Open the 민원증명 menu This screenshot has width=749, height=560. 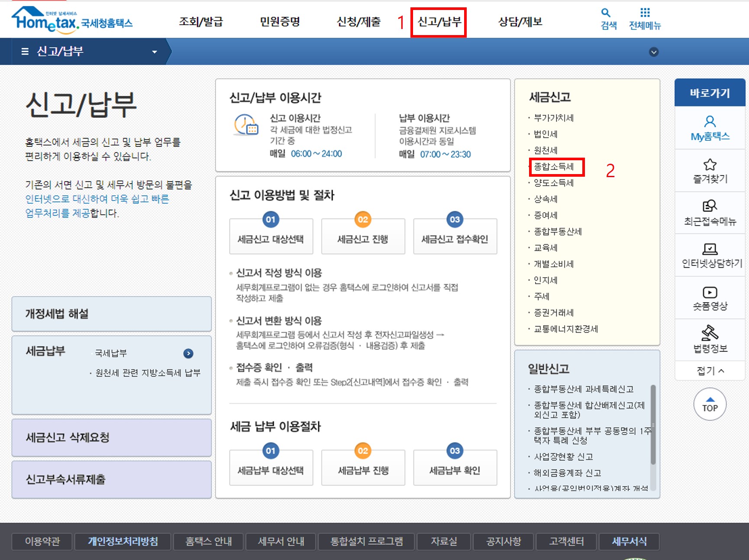pyautogui.click(x=280, y=22)
